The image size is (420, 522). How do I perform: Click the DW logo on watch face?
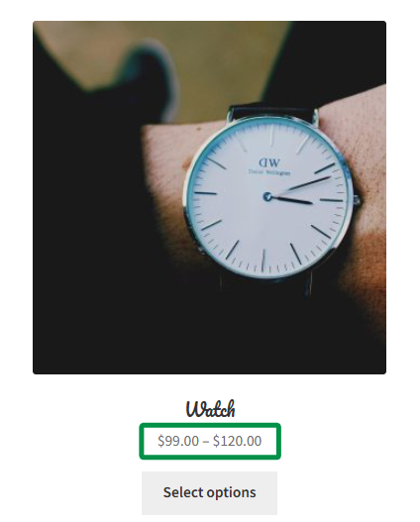click(269, 163)
